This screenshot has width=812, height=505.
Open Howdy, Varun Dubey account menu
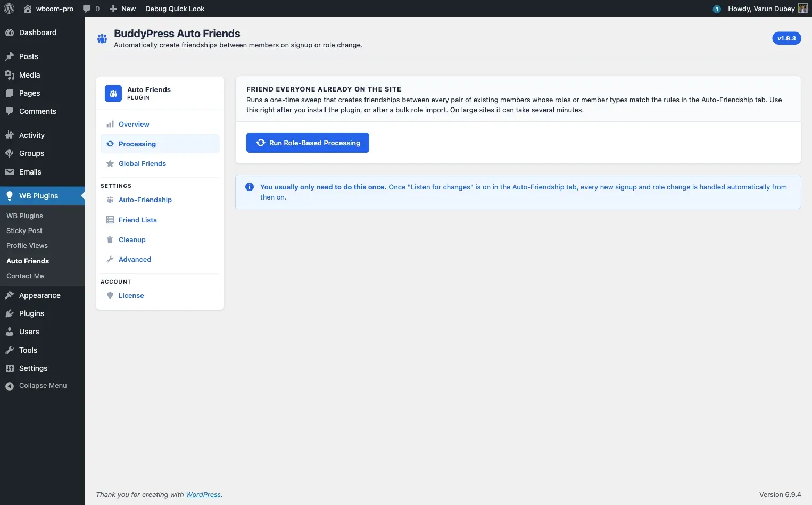[761, 9]
